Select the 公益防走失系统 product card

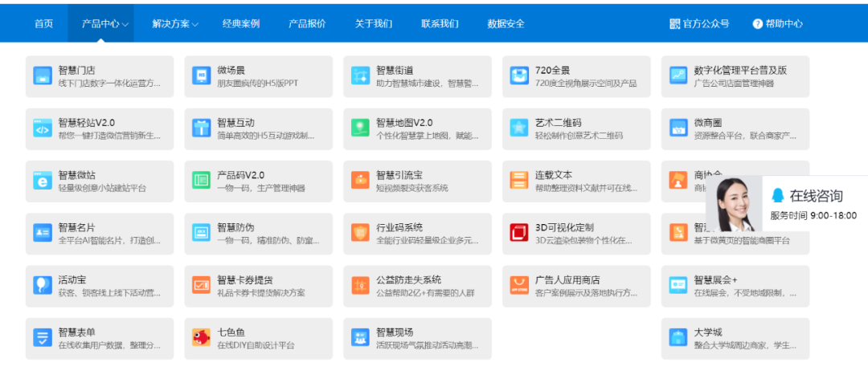[x=417, y=286]
